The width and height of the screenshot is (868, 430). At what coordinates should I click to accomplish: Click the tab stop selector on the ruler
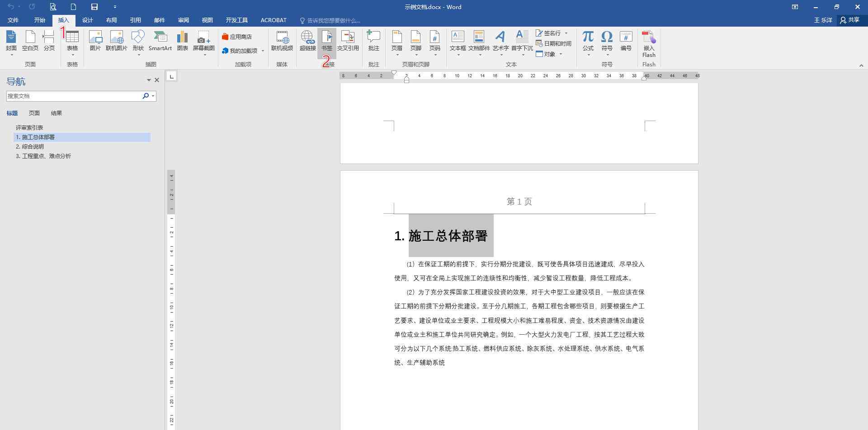(171, 76)
